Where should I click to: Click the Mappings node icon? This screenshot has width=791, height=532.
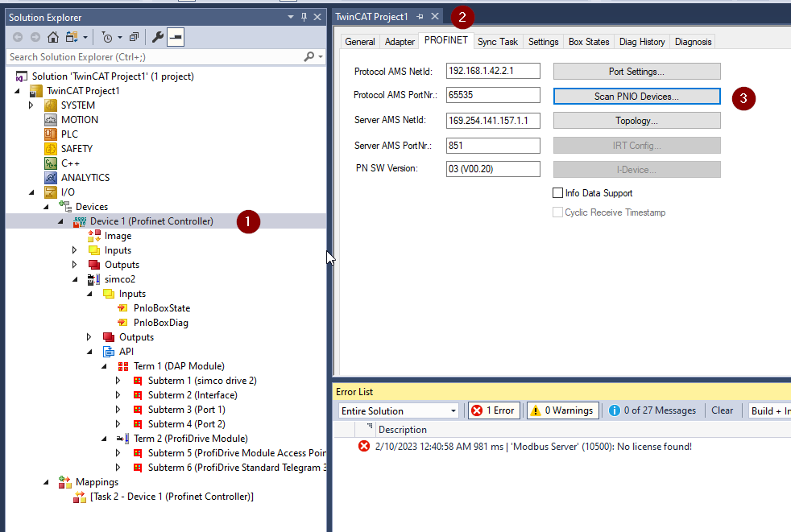click(65, 482)
